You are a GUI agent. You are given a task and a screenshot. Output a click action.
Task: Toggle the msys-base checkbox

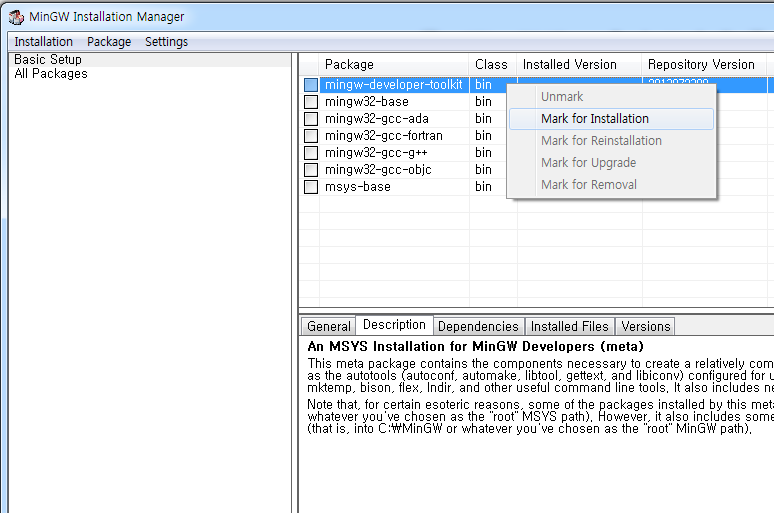point(311,187)
